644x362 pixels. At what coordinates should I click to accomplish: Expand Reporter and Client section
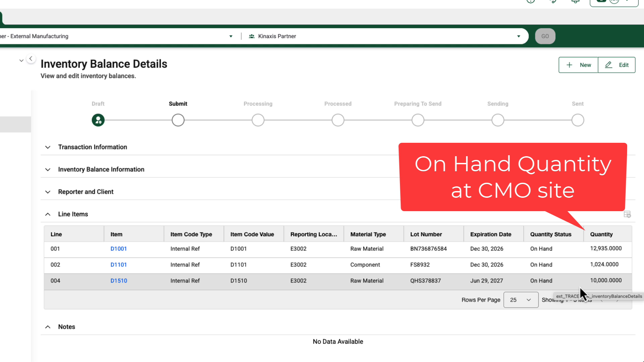pyautogui.click(x=48, y=192)
